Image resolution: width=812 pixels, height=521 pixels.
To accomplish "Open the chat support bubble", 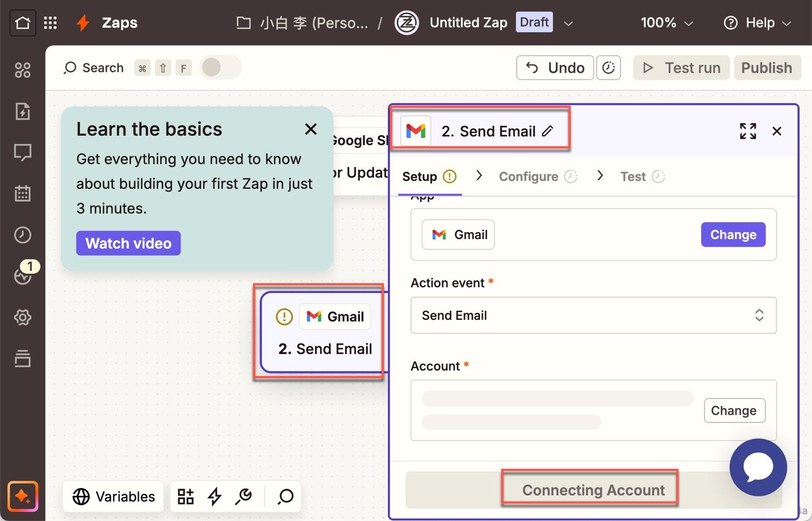I will tap(758, 468).
